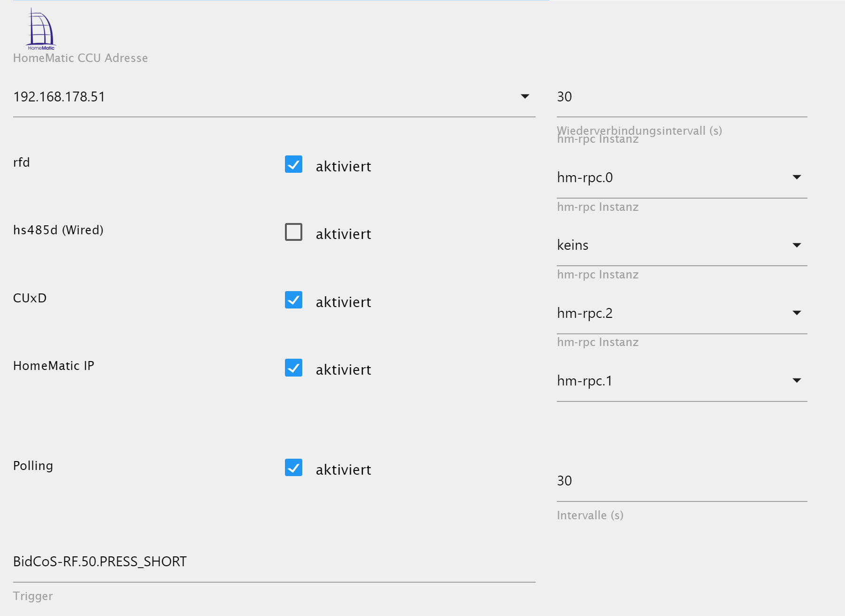
Task: Uncheck the CUxD aktiviert checkbox
Action: (x=293, y=300)
